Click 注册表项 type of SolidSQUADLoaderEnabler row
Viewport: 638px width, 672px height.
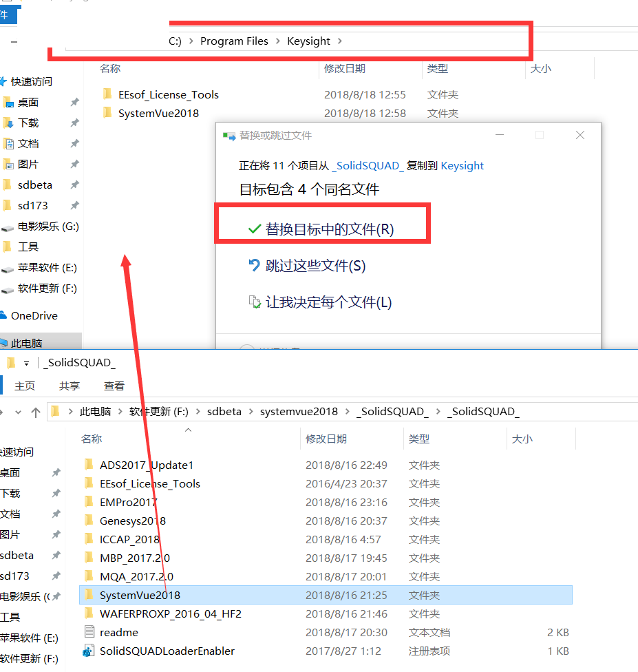429,651
